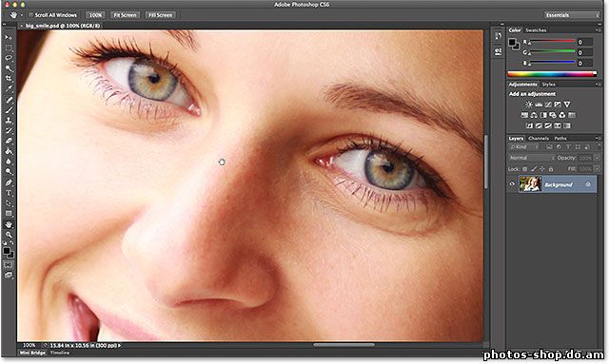The height and width of the screenshot is (364, 609).
Task: Select the Quick Selection tool
Action: (x=9, y=68)
